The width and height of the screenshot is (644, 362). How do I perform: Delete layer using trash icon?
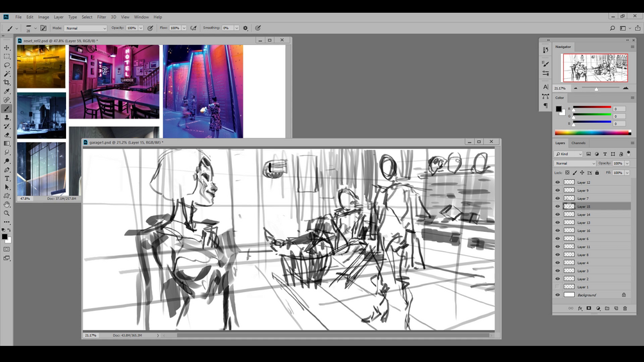tap(625, 308)
